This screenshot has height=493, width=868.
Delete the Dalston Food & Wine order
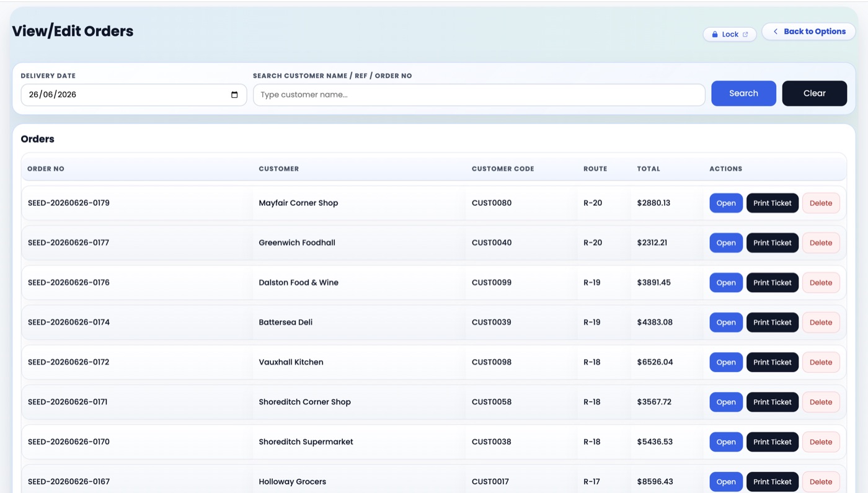coord(821,283)
